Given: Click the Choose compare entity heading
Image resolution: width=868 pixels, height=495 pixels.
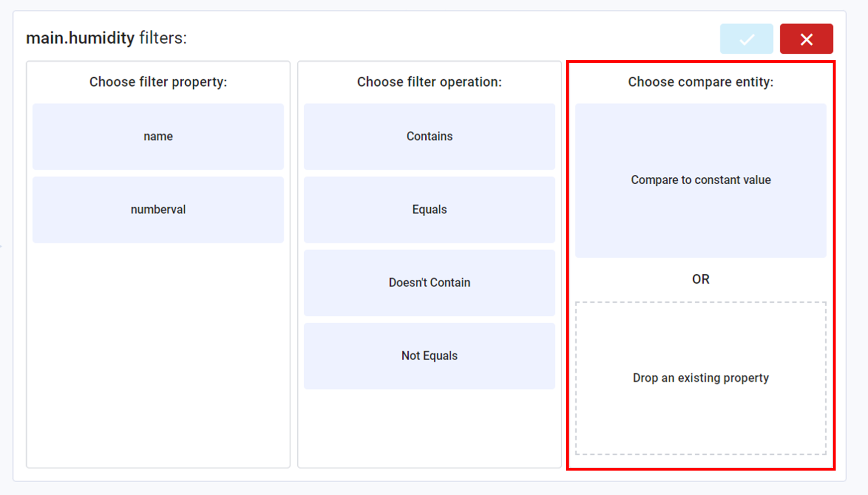Looking at the screenshot, I should click(x=700, y=81).
